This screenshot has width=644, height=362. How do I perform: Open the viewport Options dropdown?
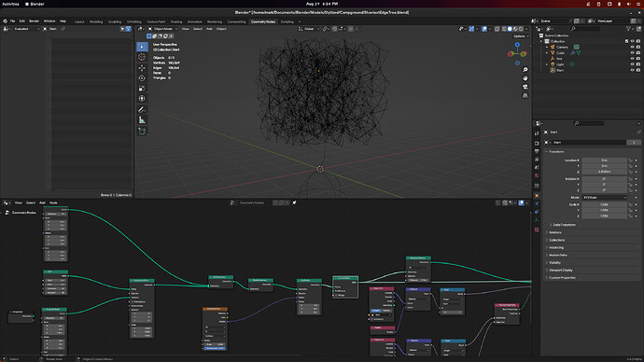click(520, 36)
